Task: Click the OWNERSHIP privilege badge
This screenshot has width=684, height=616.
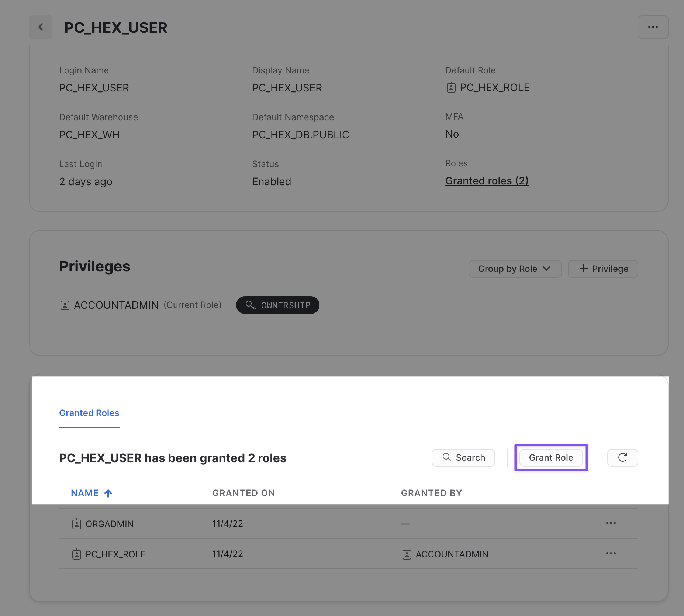Action: (278, 305)
